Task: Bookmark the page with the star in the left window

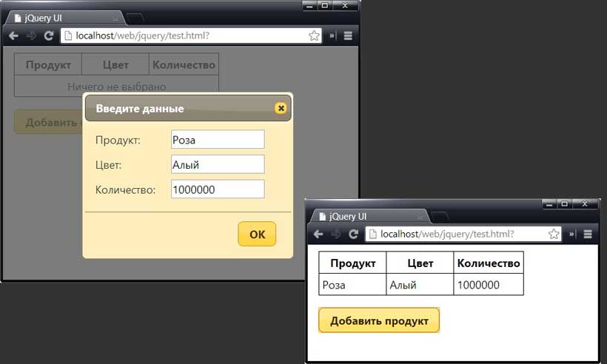Action: click(x=314, y=36)
